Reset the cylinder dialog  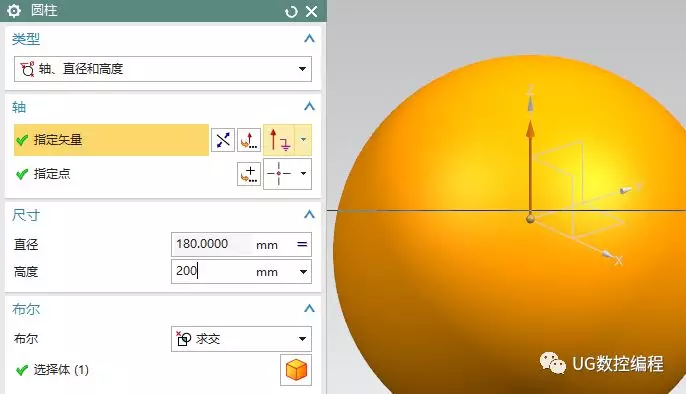[x=291, y=11]
